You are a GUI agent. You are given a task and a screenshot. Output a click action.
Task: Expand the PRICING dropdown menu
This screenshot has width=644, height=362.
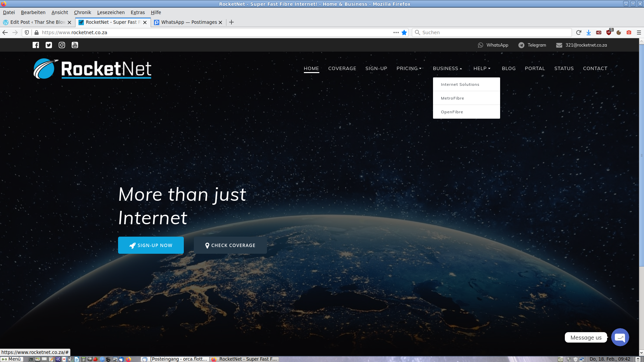tap(409, 68)
